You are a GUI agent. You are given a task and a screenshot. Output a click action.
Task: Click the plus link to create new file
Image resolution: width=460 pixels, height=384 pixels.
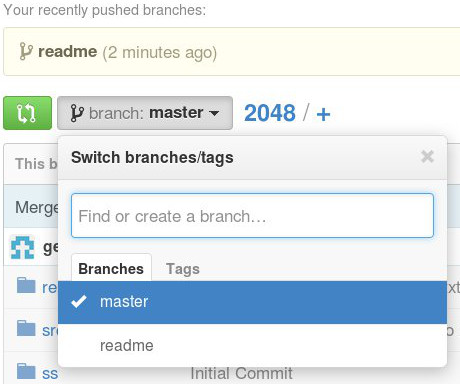tap(323, 114)
